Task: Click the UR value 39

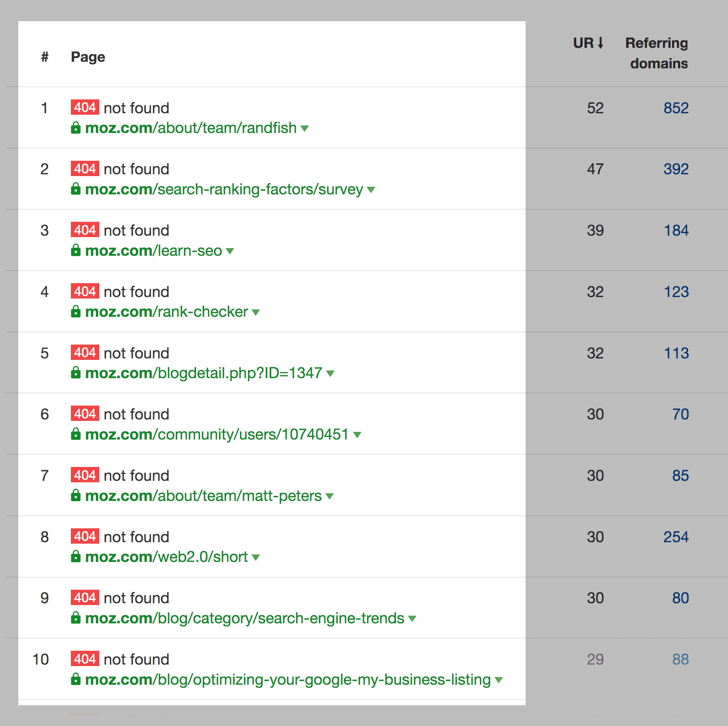Action: point(595,230)
